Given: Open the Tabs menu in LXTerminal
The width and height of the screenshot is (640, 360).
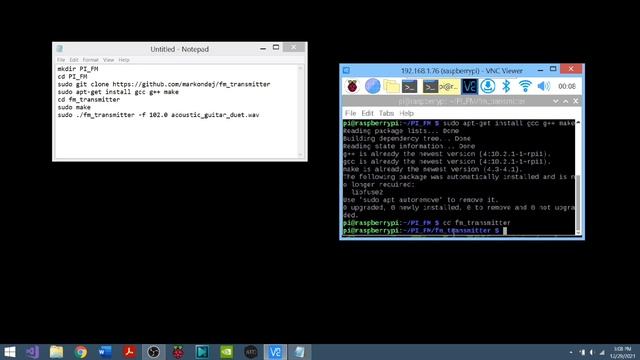Looking at the screenshot, I should coord(386,113).
